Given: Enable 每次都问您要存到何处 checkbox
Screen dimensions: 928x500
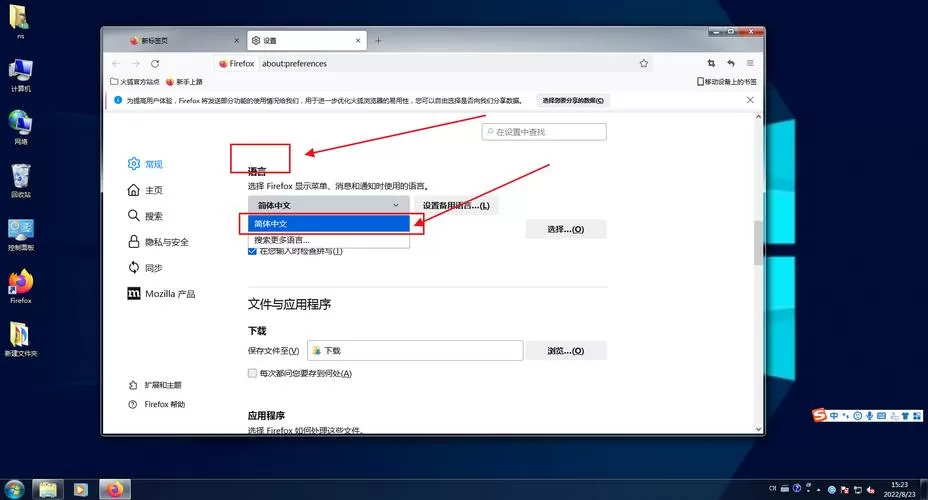Looking at the screenshot, I should pyautogui.click(x=252, y=373).
